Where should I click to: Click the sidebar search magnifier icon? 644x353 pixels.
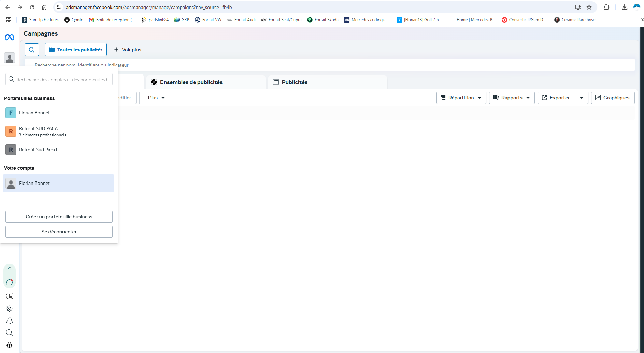[10, 333]
